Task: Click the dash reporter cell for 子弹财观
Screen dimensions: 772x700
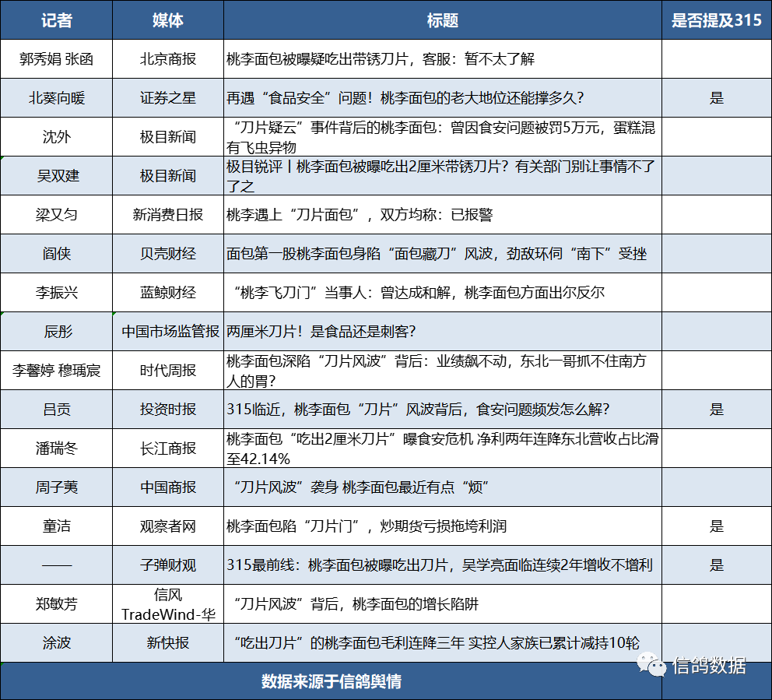Action: click(56, 565)
